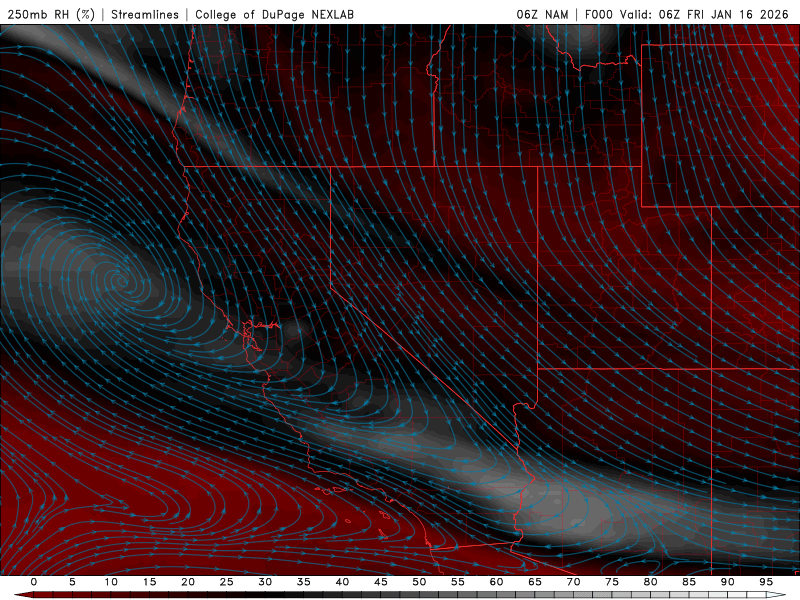The width and height of the screenshot is (800, 600).
Task: Click the '06Z NAM' model label
Action: (542, 14)
